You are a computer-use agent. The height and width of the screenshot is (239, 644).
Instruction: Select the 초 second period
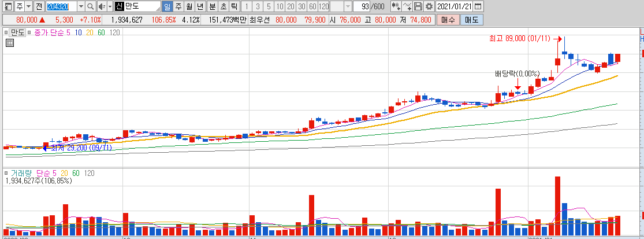(x=224, y=6)
